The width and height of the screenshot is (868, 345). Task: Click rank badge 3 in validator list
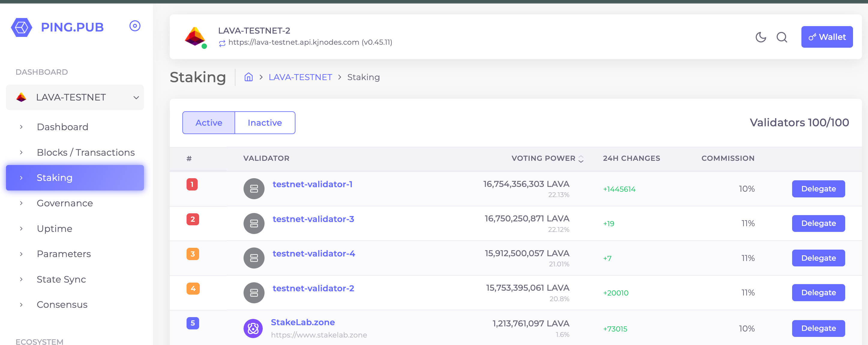193,254
